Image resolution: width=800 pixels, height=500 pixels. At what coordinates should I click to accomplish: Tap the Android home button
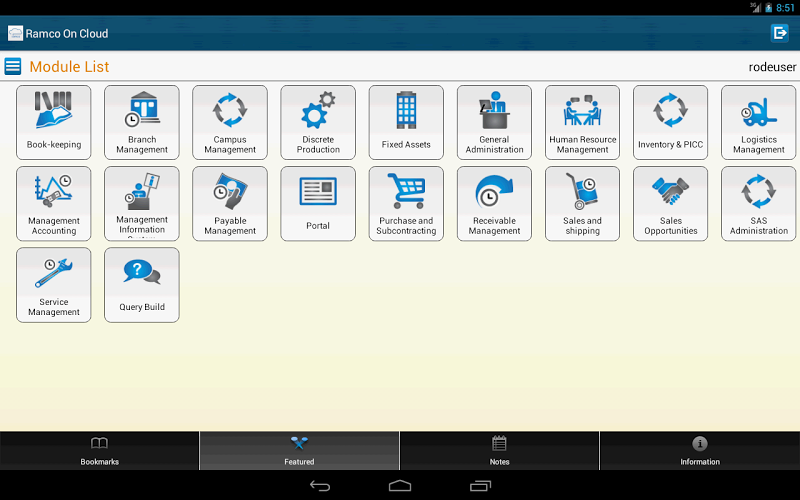[x=400, y=486]
